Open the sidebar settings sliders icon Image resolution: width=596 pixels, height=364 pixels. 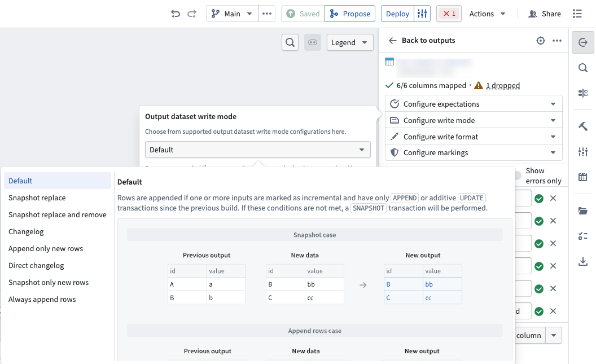point(582,152)
